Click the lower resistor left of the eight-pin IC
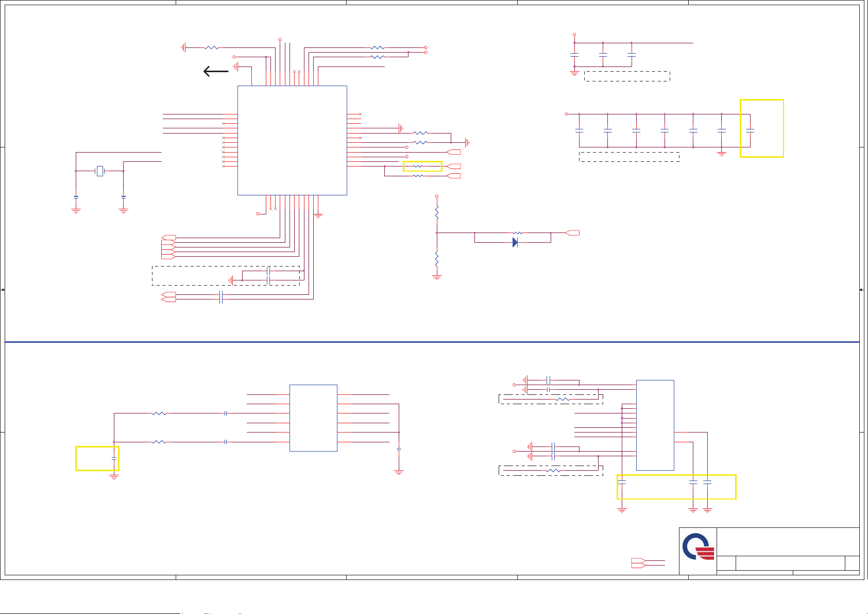 160,442
